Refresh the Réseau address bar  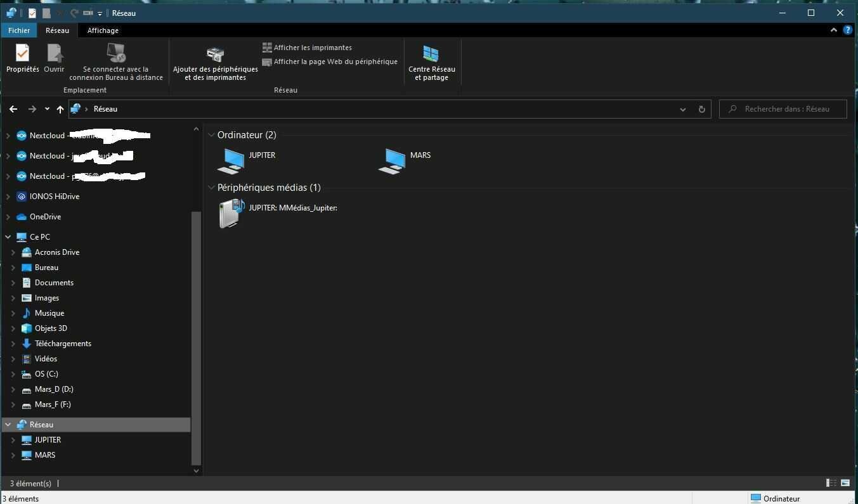(701, 109)
